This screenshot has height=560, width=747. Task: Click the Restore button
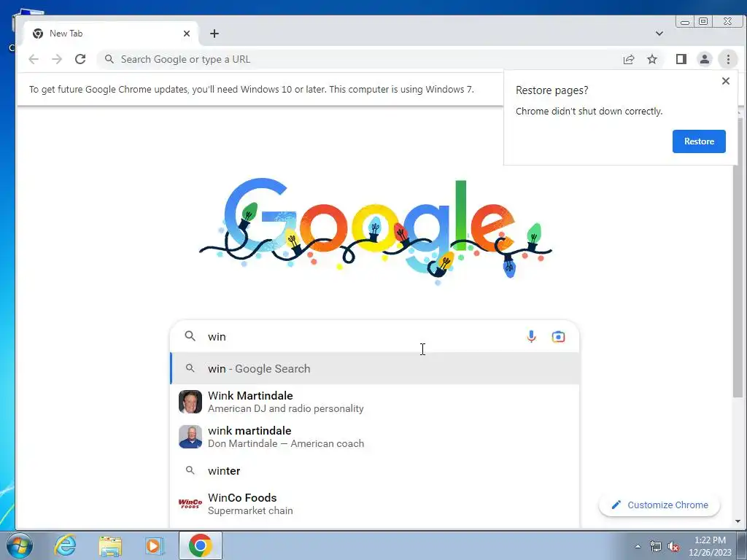[x=699, y=141]
